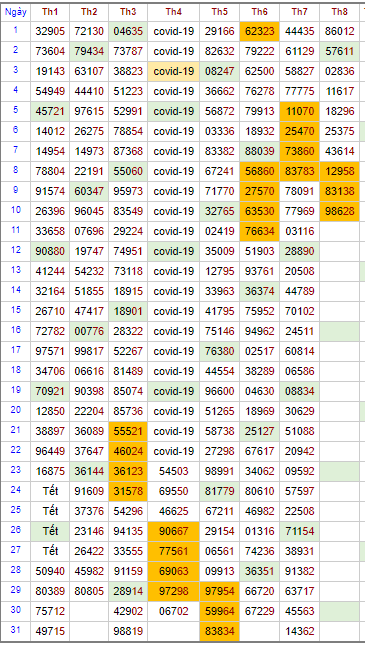Select the Th2 column header
Viewport: 365px width, 645px height.
tap(89, 12)
